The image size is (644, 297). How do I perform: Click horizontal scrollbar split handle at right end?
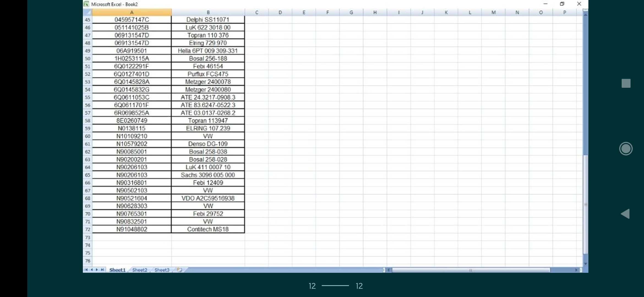[x=581, y=270]
